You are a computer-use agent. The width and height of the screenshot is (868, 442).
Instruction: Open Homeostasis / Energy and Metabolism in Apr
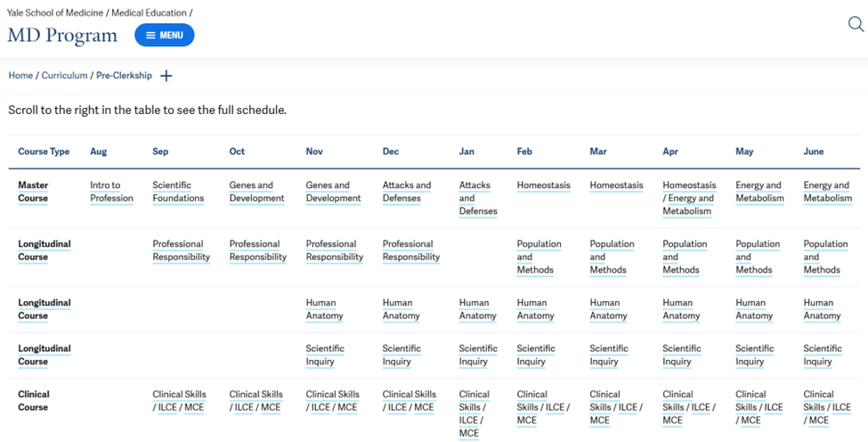689,198
